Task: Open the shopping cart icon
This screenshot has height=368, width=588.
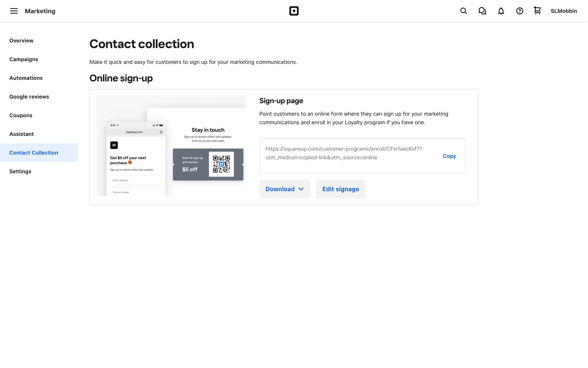Action: (x=537, y=11)
